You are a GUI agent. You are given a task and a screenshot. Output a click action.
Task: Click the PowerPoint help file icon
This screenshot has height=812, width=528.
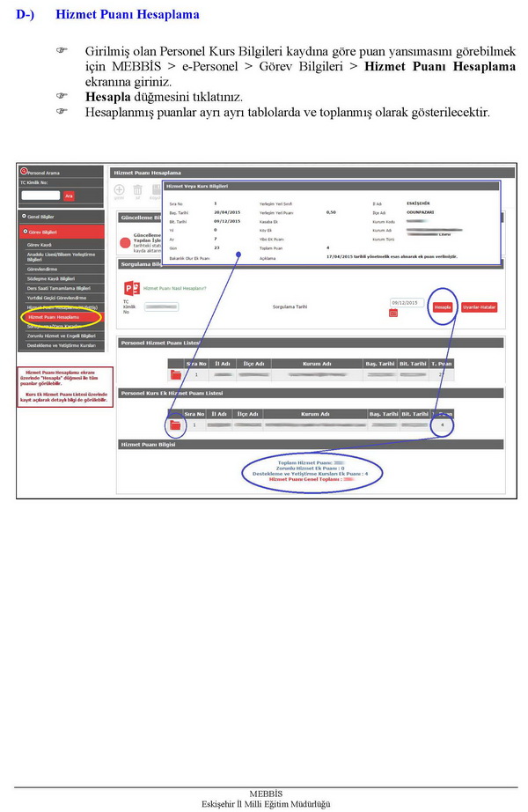tap(133, 288)
